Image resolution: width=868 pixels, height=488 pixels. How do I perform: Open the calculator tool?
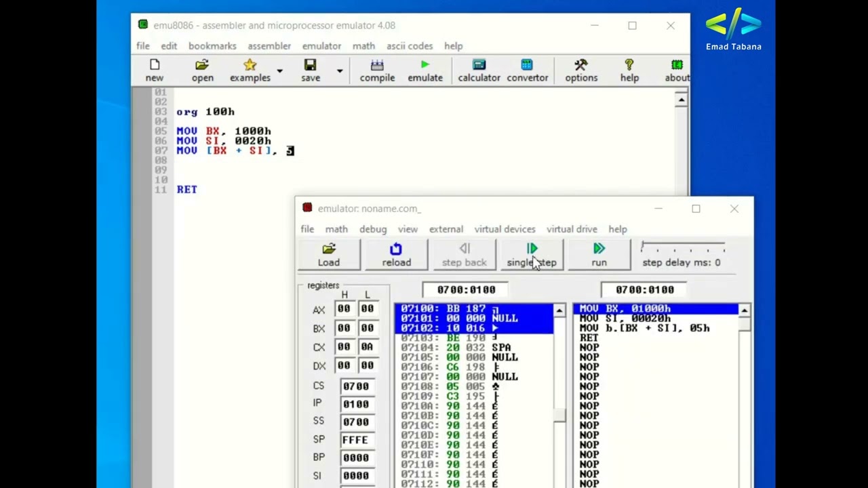click(479, 70)
